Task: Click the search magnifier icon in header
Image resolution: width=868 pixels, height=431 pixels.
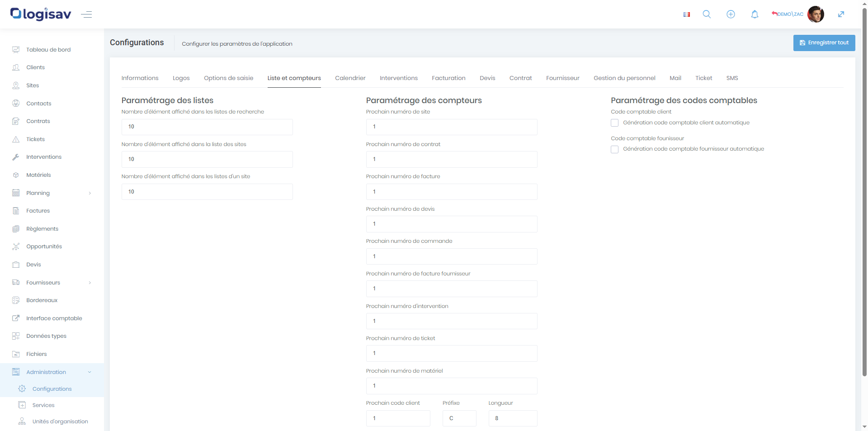Action: [x=707, y=14]
